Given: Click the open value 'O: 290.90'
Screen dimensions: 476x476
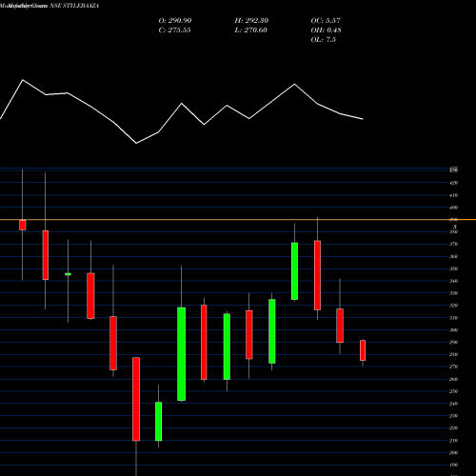Looking at the screenshot, I should 175,21.
